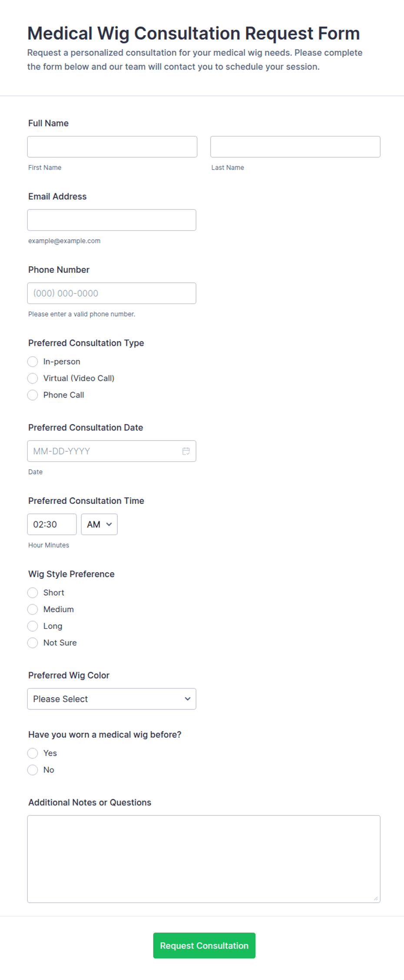Screen dimensions: 404x980
Task: Click the Email Address input
Action: coord(112,220)
